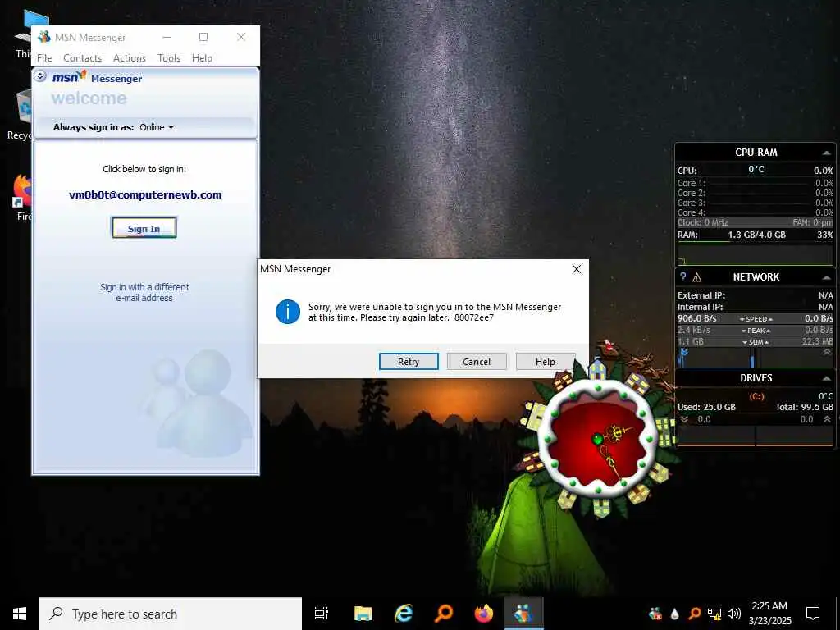Click the SUM label in NETWORK gadget
This screenshot has width=840, height=630.
[x=756, y=342]
